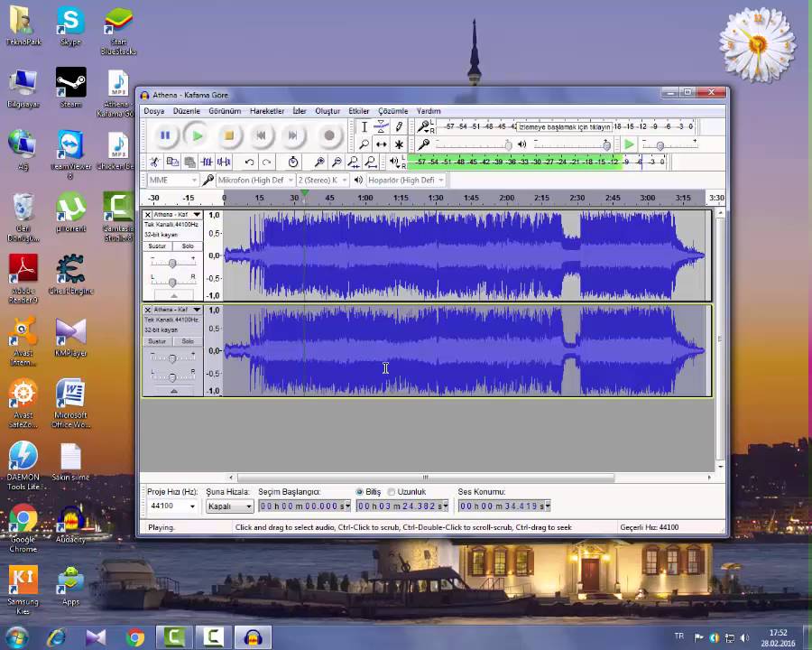The height and width of the screenshot is (650, 812).
Task: Click the recording meter microphone icon
Action: pyautogui.click(x=424, y=126)
